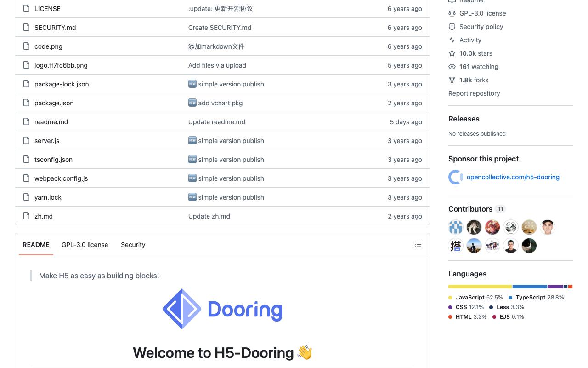Click the eye icon next to 161 watching
This screenshot has width=588, height=368.
[452, 67]
